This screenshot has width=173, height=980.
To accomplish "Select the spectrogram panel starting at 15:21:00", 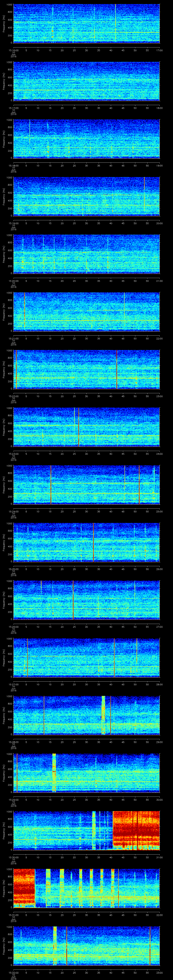I will [x=87, y=312].
